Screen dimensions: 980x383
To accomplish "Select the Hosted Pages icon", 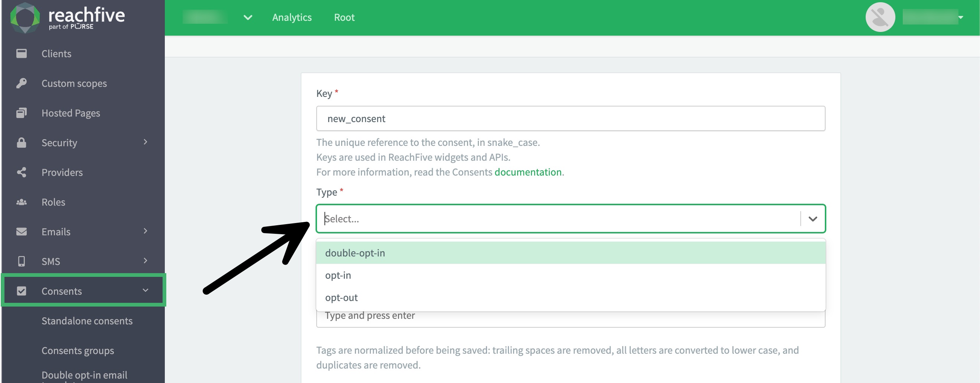I will (x=21, y=113).
